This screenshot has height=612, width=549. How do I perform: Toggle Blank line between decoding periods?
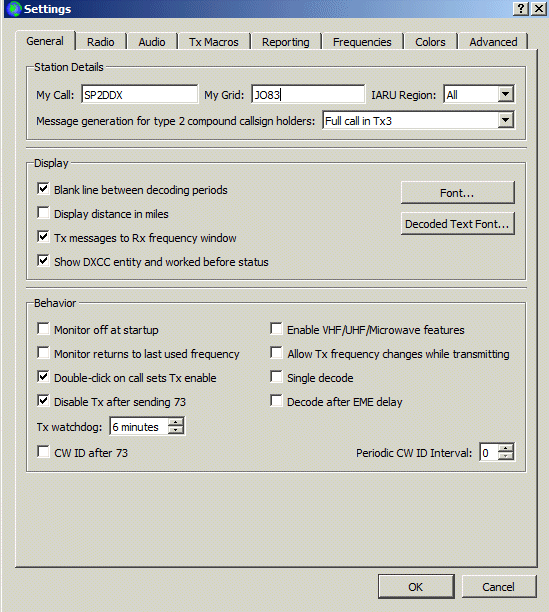coord(43,189)
